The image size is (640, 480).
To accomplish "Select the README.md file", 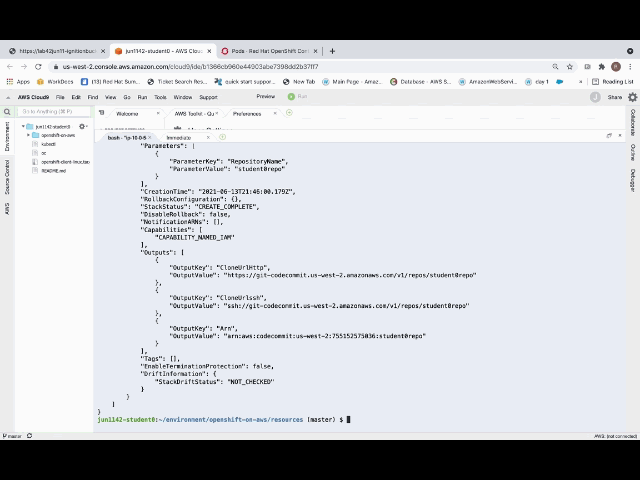I will pos(53,171).
